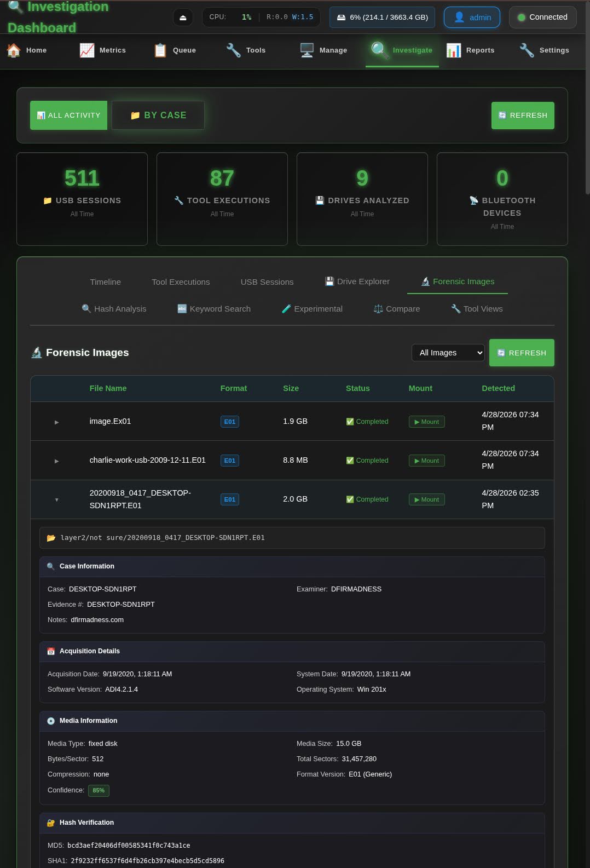Select the Investigate magnifier icon
Viewport: 590px width, 868px height.
tap(379, 50)
